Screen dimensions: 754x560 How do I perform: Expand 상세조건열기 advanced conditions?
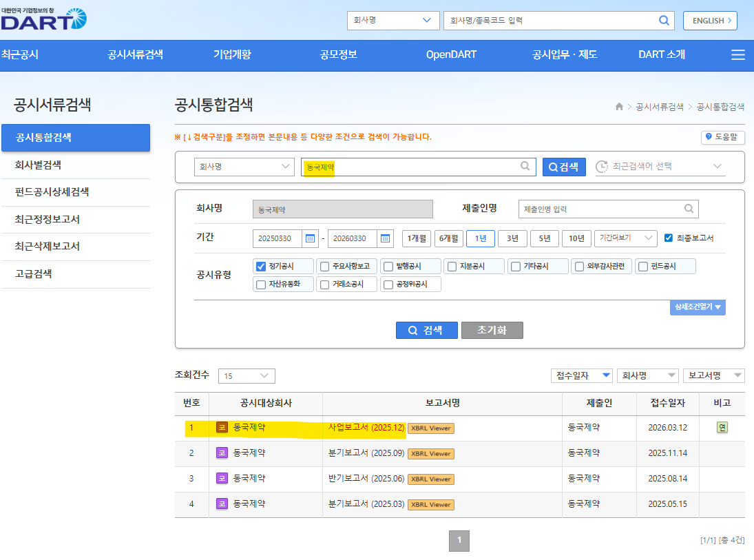point(698,307)
